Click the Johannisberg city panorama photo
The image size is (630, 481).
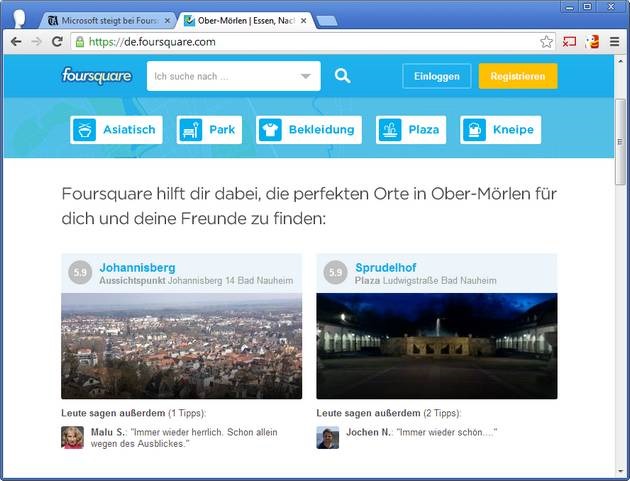pos(181,346)
